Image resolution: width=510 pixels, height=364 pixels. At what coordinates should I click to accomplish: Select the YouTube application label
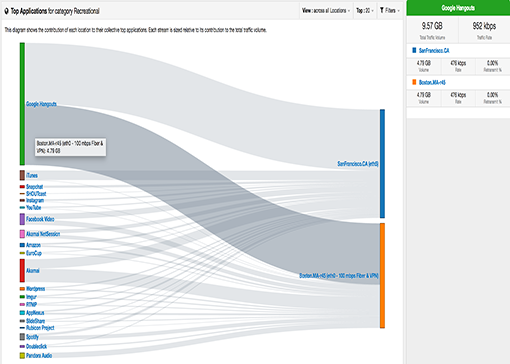(x=34, y=208)
